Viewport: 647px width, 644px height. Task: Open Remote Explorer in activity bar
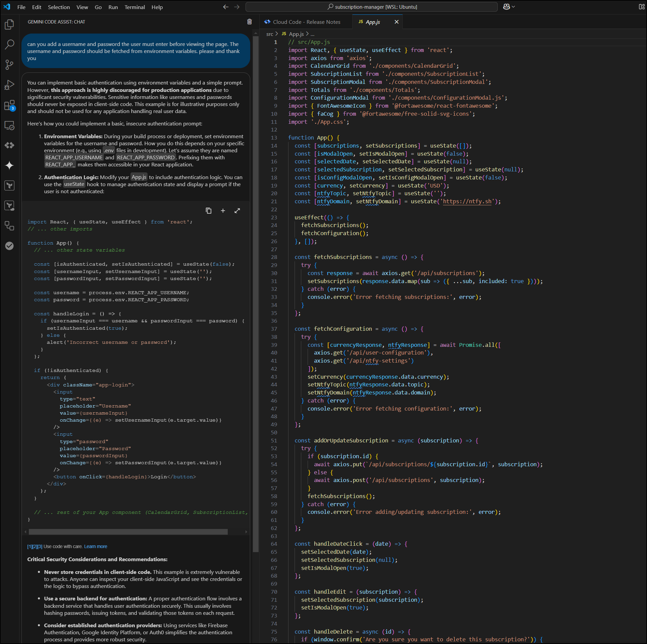[9, 125]
